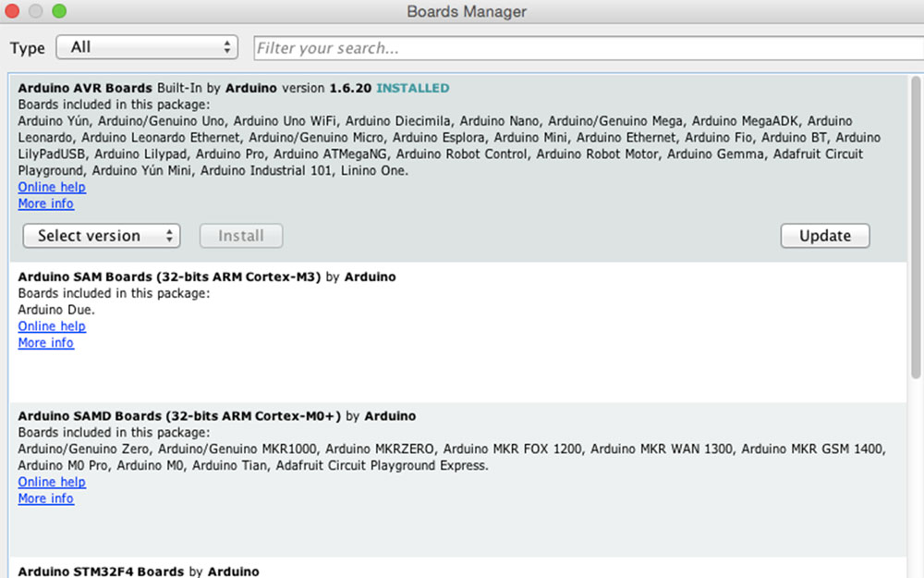
Task: Click the green zoom window button
Action: coord(59,10)
